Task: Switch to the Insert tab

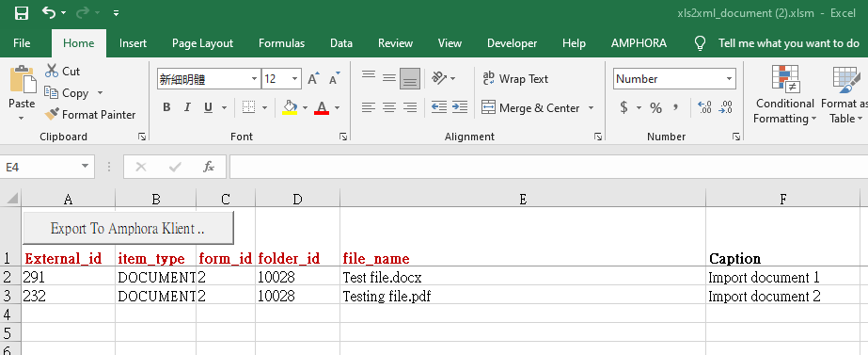Action: click(133, 43)
